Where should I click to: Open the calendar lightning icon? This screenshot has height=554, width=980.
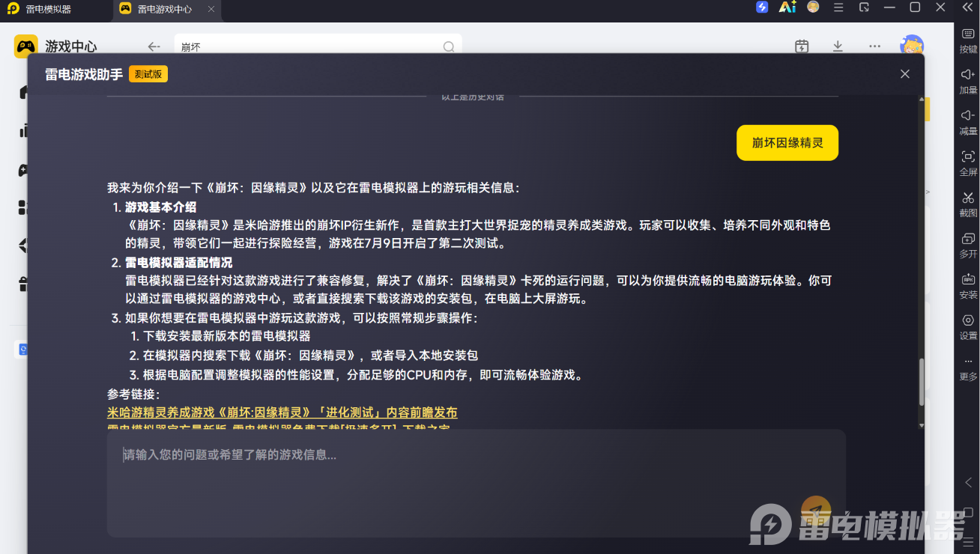(x=802, y=46)
